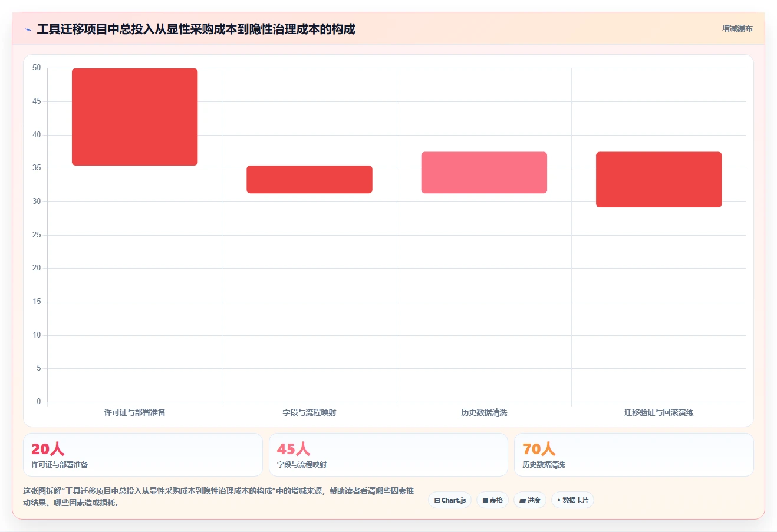Select the 迁移验证与回滚演练 red bar
This screenshot has width=777, height=532.
pyautogui.click(x=659, y=180)
